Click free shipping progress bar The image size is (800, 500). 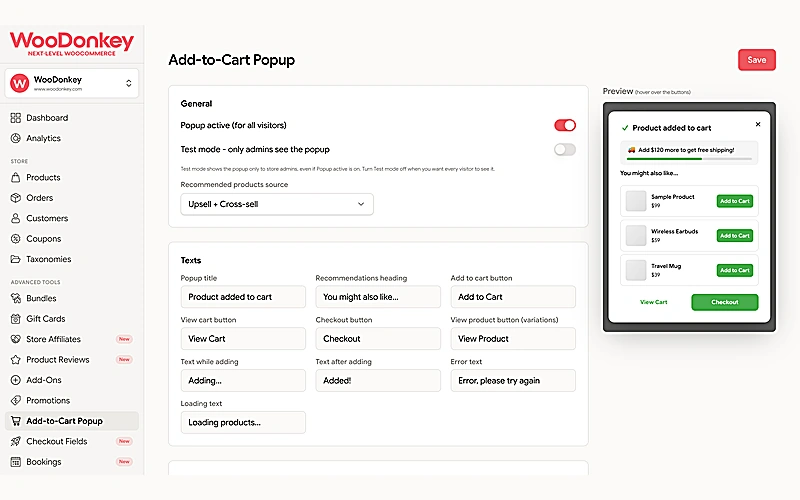pos(689,159)
